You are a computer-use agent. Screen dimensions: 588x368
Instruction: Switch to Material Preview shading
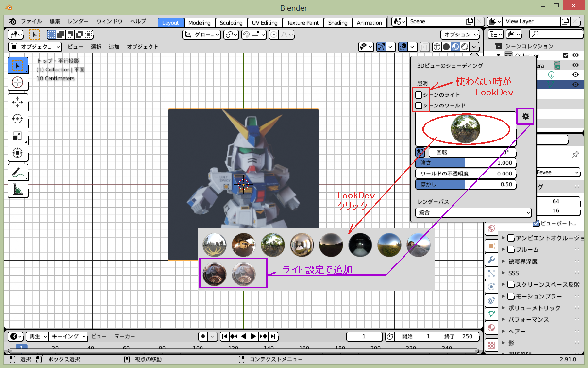point(455,47)
